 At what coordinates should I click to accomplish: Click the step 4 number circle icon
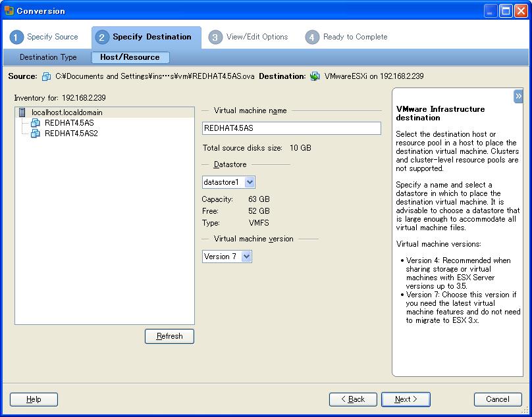312,37
